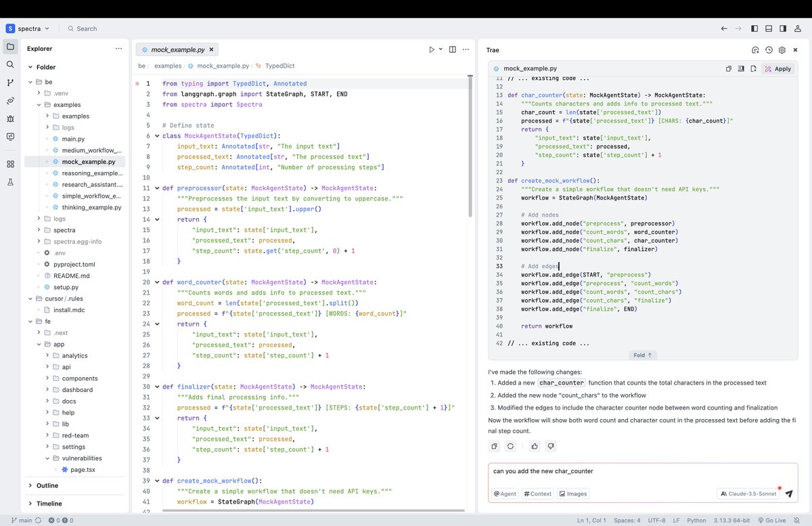The width and height of the screenshot is (812, 526).
Task: Copy the code block in Trae panel
Action: [x=729, y=68]
